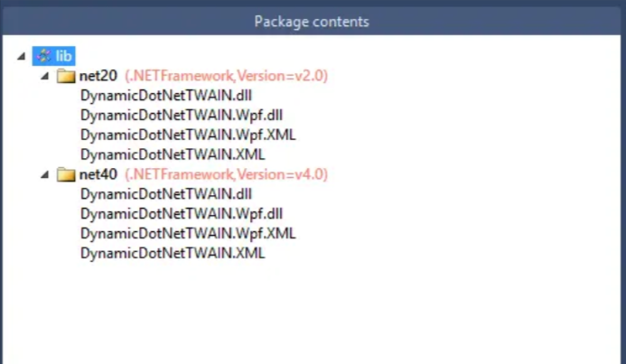Collapse the net20 folder node

click(44, 77)
